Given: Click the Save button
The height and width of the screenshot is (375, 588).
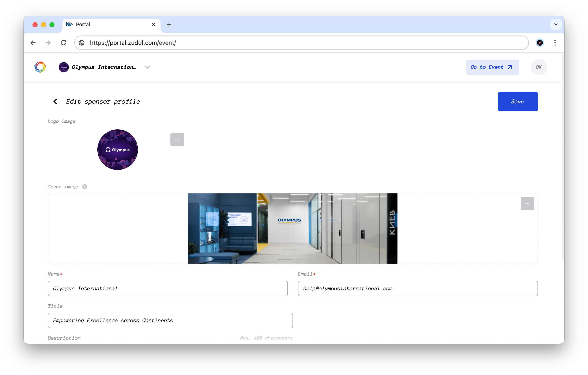Looking at the screenshot, I should point(517,101).
